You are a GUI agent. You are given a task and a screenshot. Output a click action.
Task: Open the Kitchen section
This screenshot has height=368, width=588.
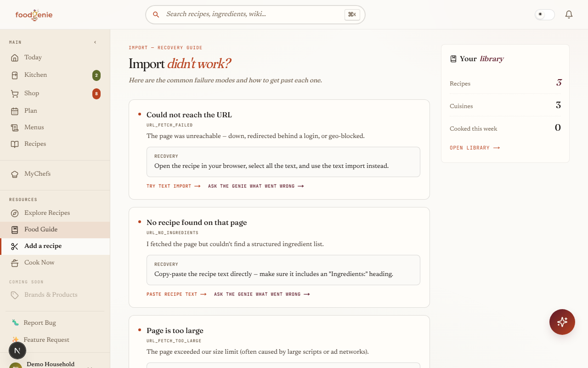coord(55,75)
